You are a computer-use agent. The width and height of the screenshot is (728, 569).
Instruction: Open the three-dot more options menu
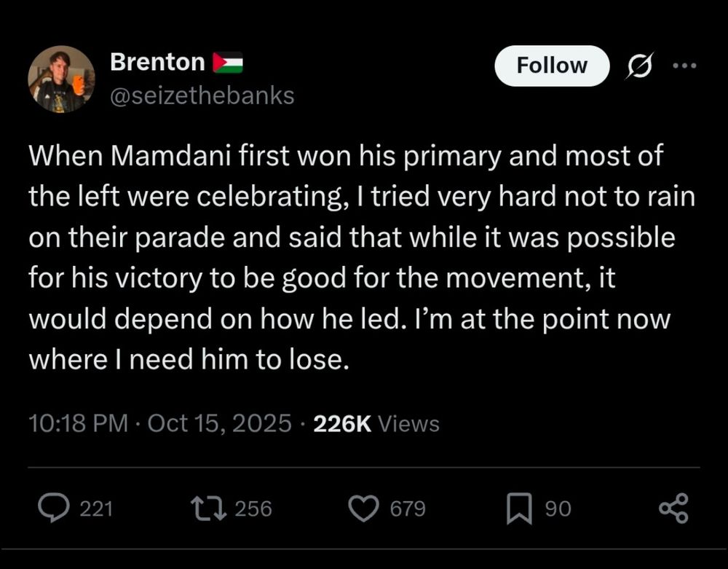tap(684, 66)
